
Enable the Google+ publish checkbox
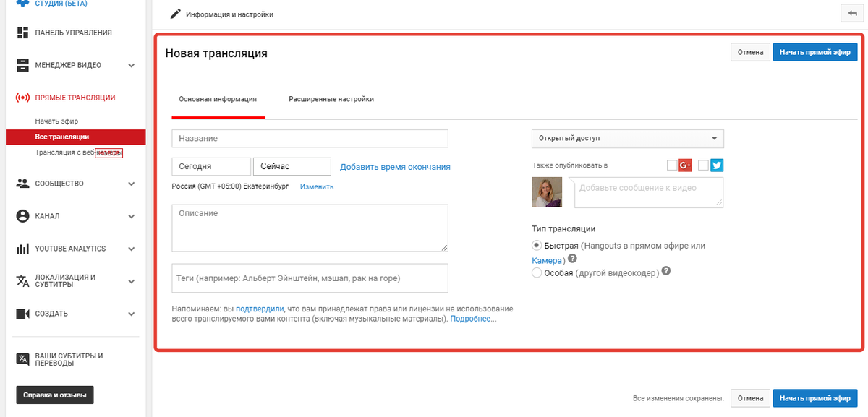pos(672,165)
